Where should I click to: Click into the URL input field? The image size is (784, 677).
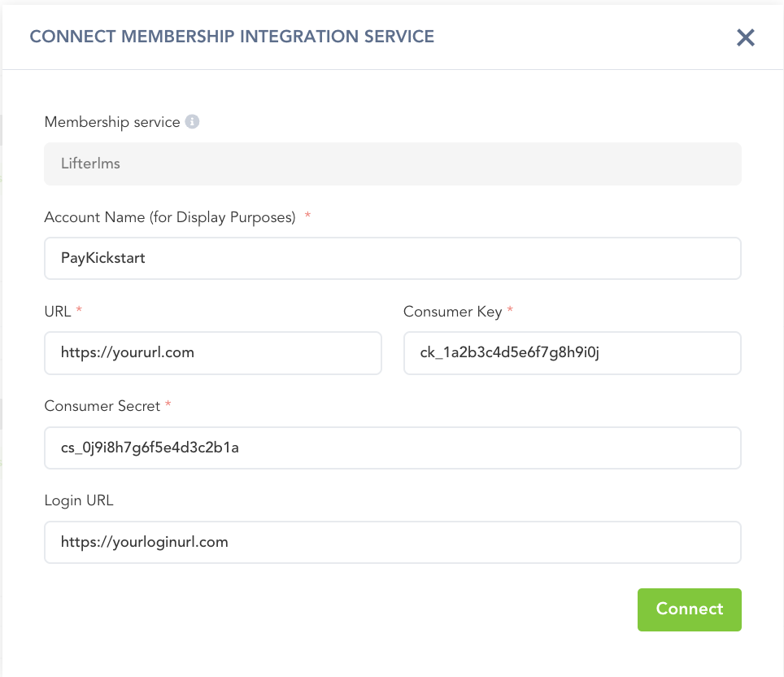click(212, 352)
